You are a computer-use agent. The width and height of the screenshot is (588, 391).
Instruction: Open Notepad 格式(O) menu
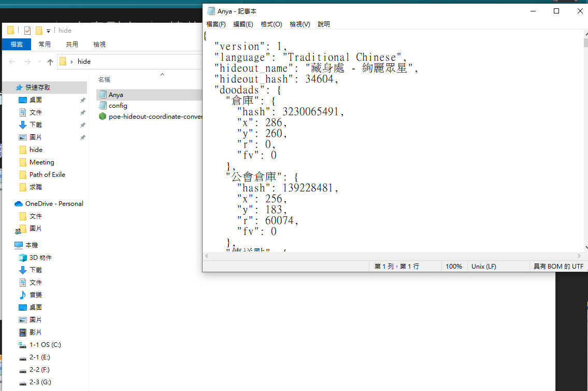coord(271,24)
